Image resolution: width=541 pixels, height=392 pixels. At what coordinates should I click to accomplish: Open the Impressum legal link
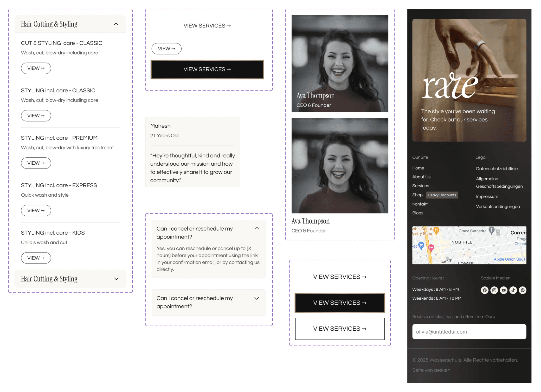[x=487, y=196]
